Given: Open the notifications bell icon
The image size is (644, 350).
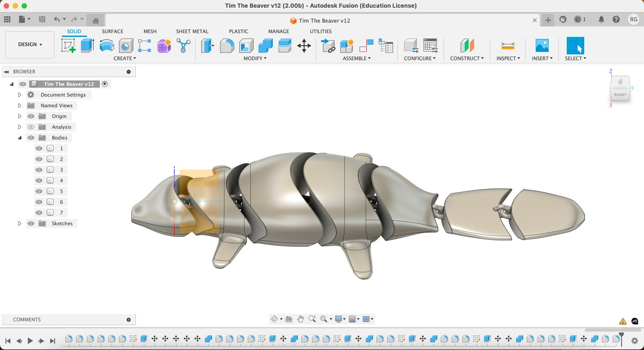Looking at the screenshot, I should [601, 19].
